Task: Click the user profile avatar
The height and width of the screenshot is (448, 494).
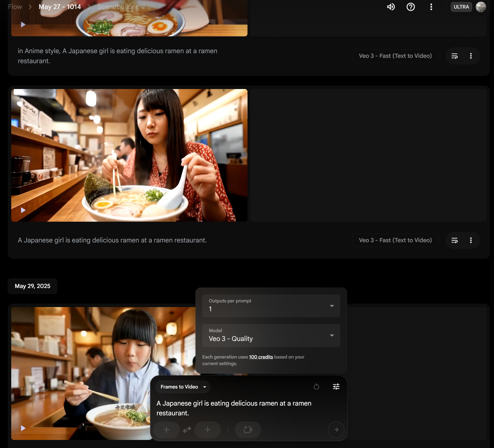Action: point(481,7)
